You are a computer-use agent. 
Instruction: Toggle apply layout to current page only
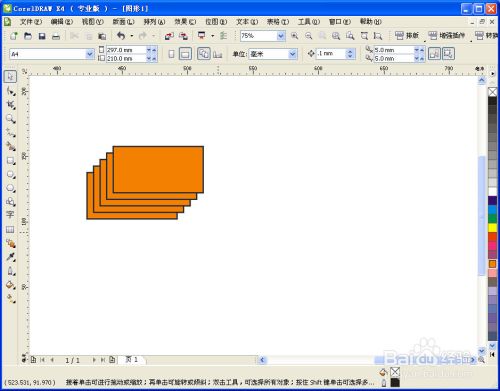coord(218,54)
